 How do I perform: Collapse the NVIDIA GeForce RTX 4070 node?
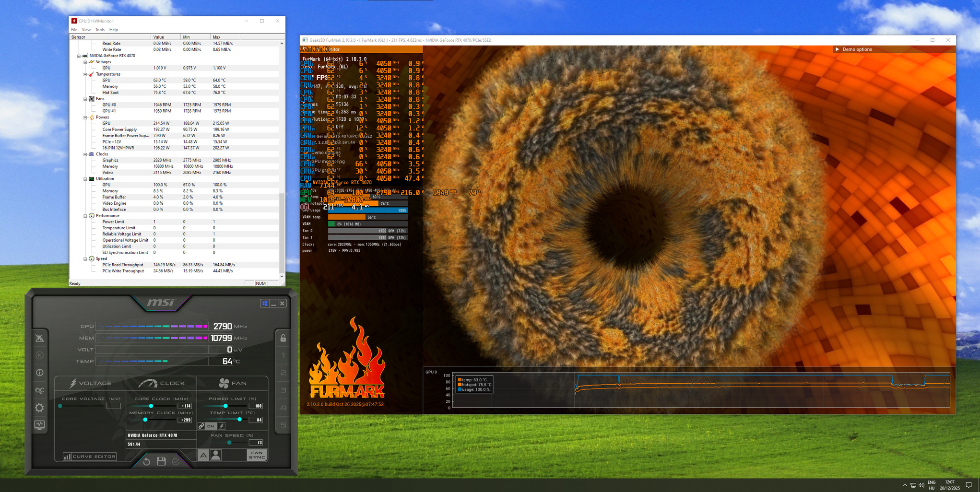(x=79, y=56)
